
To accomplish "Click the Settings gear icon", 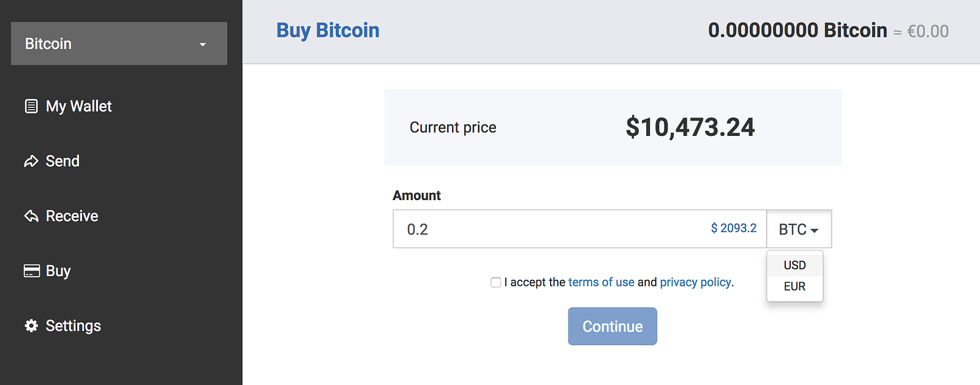I will tap(31, 326).
